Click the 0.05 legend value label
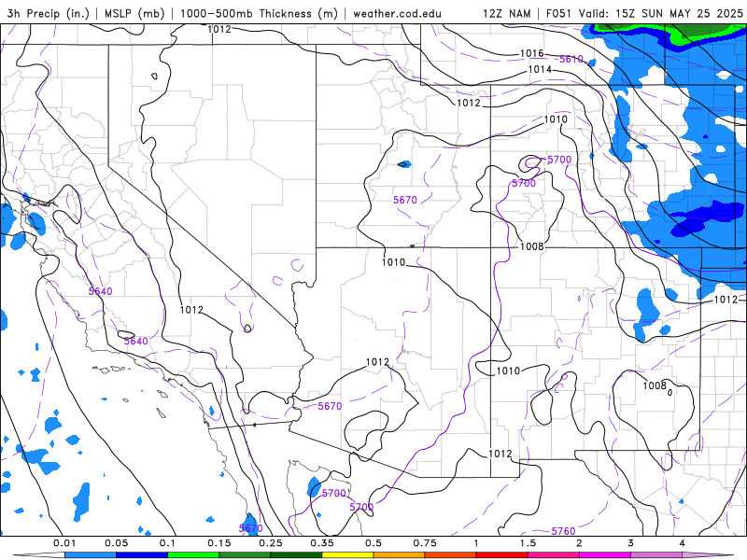747x560 pixels. click(116, 543)
